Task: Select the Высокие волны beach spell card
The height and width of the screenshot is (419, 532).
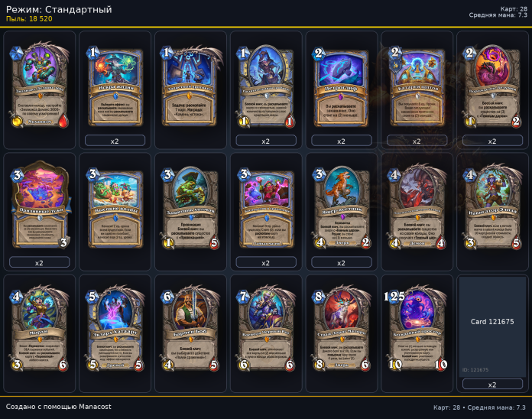Action: click(115, 208)
